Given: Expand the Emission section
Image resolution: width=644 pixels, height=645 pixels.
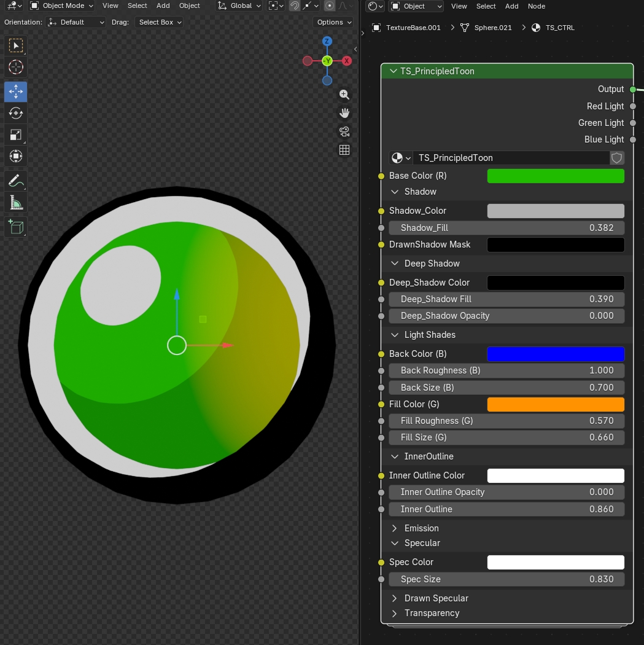Looking at the screenshot, I should click(x=421, y=528).
